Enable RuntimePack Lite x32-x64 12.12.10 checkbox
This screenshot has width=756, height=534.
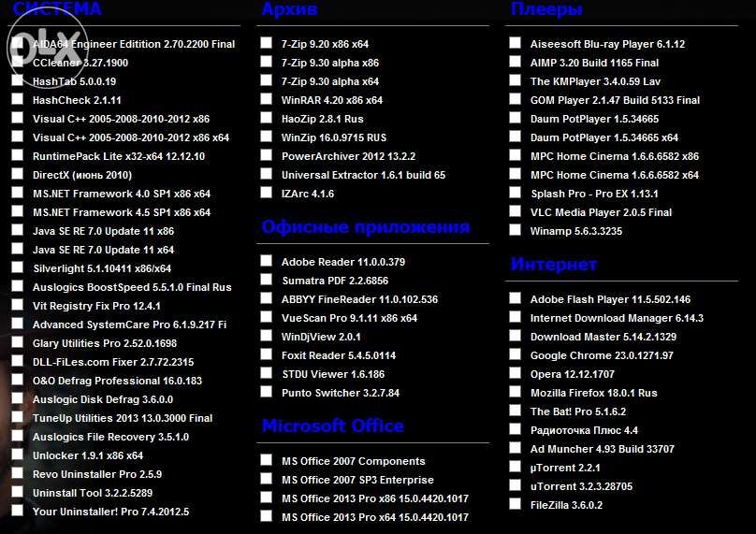[x=18, y=155]
